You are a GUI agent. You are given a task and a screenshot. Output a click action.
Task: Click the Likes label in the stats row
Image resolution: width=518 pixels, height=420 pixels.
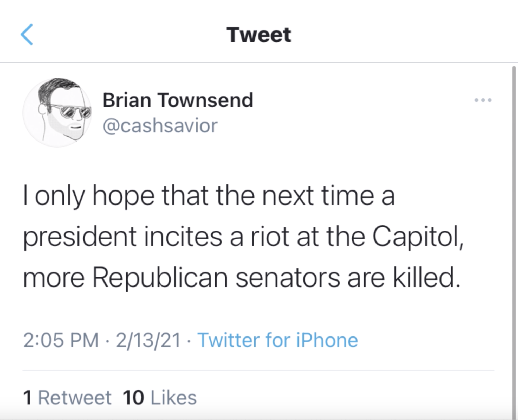(x=174, y=398)
